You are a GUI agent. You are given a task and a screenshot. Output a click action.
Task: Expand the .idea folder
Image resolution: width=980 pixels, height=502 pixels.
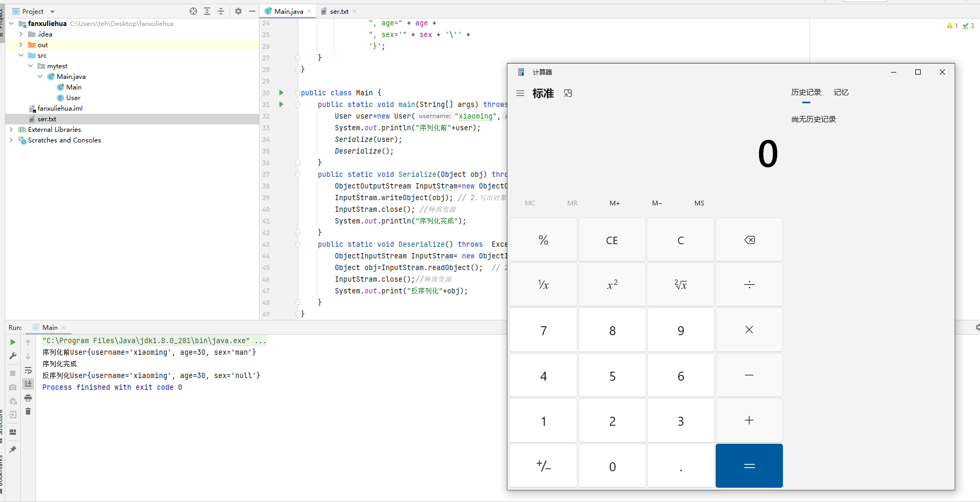pos(21,34)
